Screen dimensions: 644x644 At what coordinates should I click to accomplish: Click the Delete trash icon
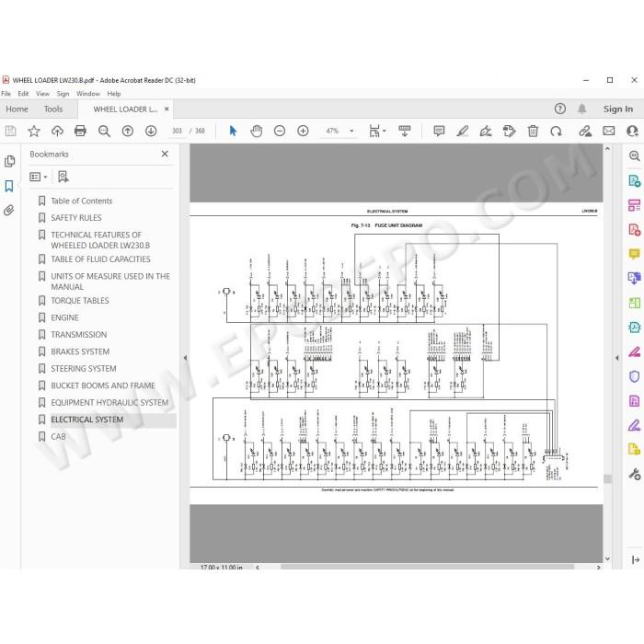(x=533, y=131)
